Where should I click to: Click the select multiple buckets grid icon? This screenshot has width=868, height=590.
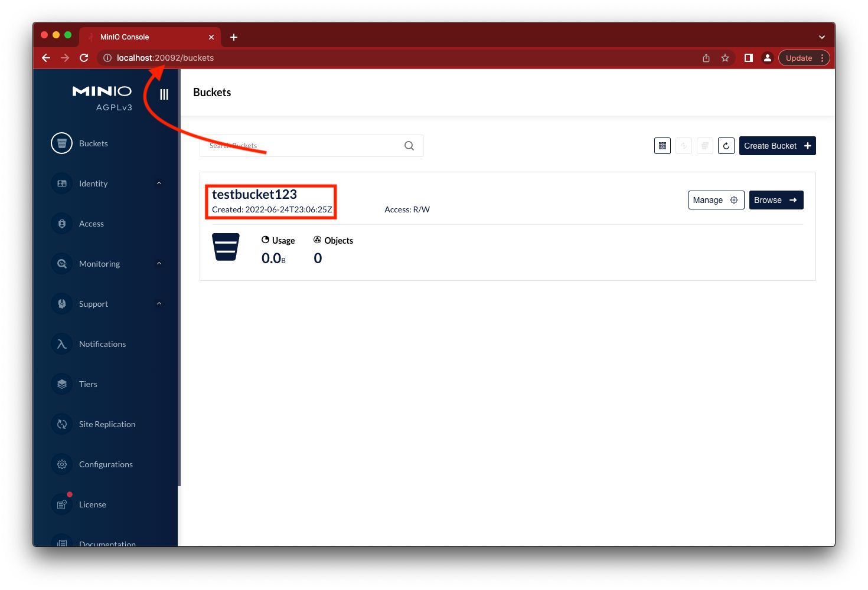[x=663, y=146]
